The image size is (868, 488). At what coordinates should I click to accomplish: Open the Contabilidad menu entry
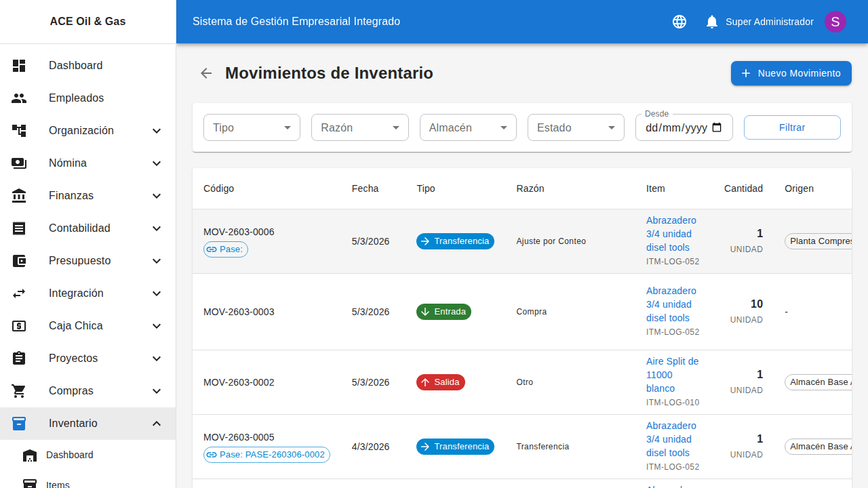pos(79,228)
